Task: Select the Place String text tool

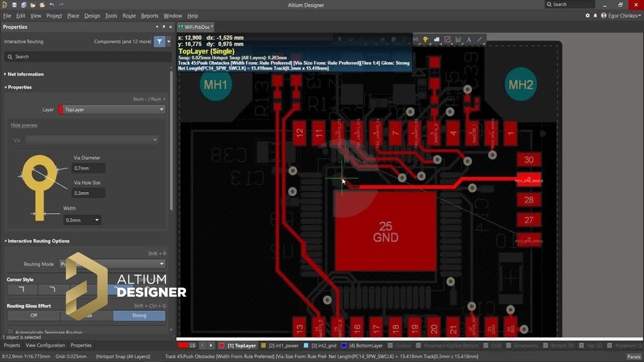Action: (469, 39)
